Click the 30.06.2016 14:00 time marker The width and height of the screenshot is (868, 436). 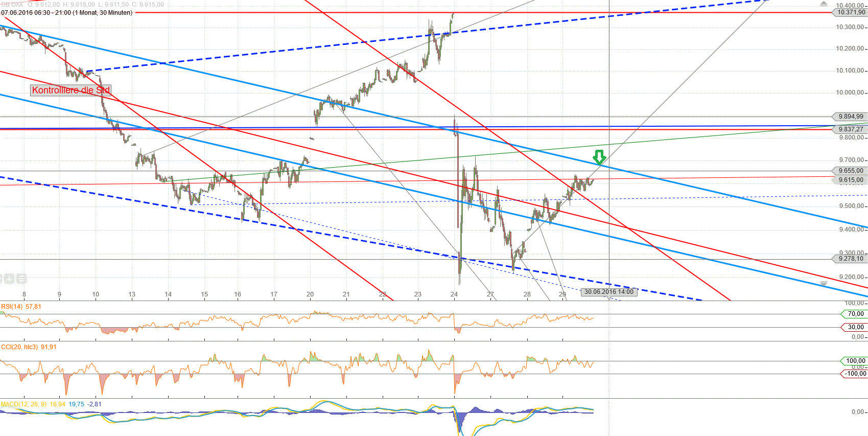coord(609,292)
